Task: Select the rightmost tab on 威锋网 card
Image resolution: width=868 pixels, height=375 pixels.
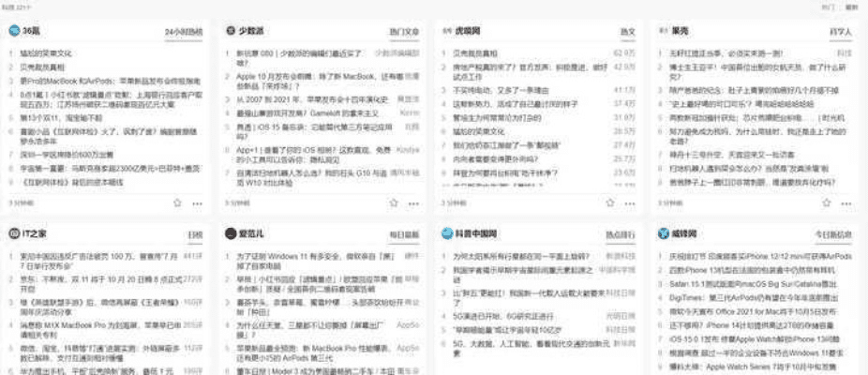Action: point(833,235)
